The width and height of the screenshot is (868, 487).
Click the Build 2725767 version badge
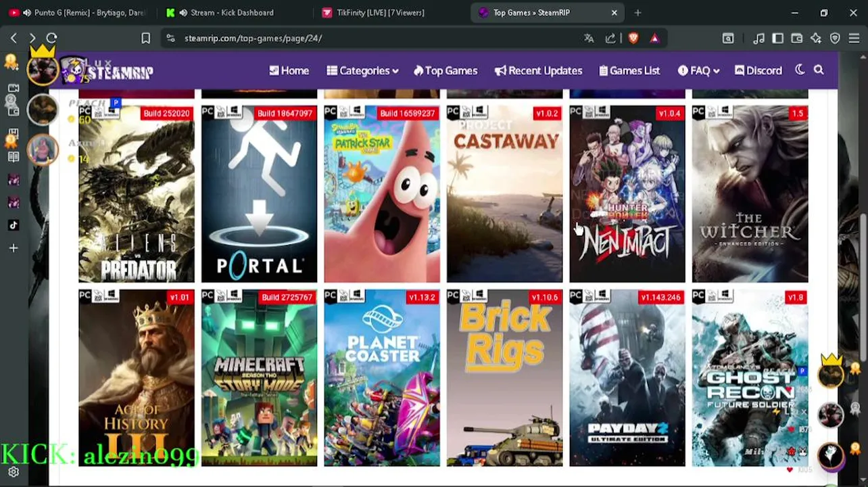[x=287, y=298]
